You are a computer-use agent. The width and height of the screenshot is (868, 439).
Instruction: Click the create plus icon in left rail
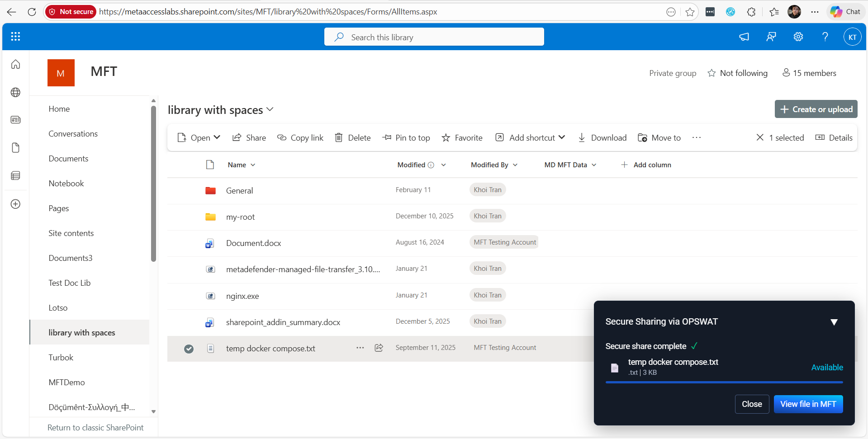pos(15,204)
